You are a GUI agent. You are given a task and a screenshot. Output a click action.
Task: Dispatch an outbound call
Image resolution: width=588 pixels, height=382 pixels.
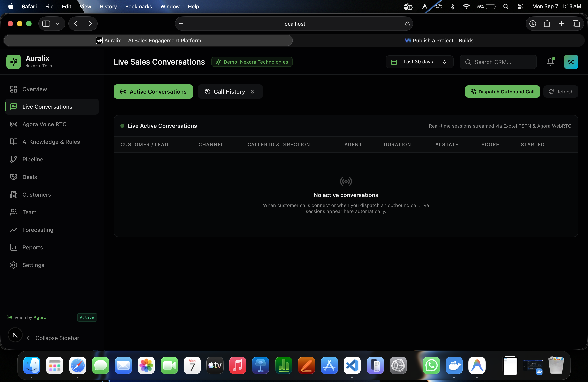[x=502, y=92]
